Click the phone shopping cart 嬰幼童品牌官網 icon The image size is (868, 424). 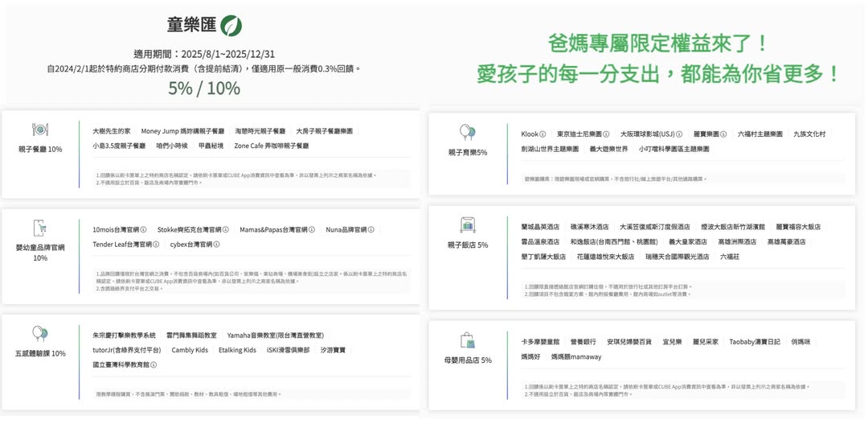tap(40, 228)
